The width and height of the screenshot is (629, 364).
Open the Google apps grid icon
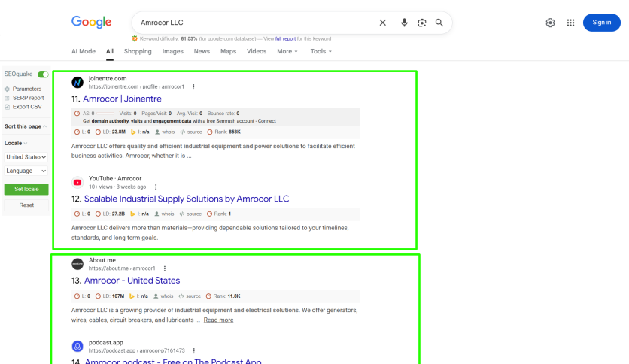pyautogui.click(x=570, y=23)
